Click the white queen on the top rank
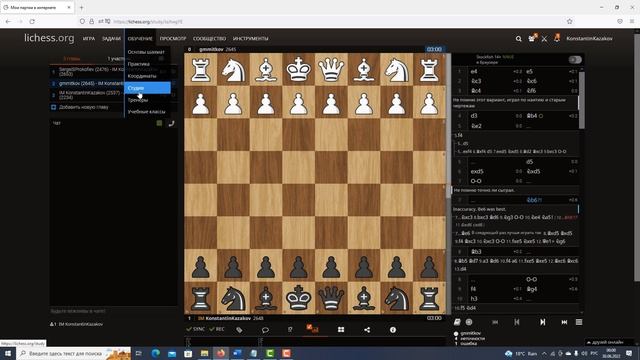 pyautogui.click(x=331, y=69)
